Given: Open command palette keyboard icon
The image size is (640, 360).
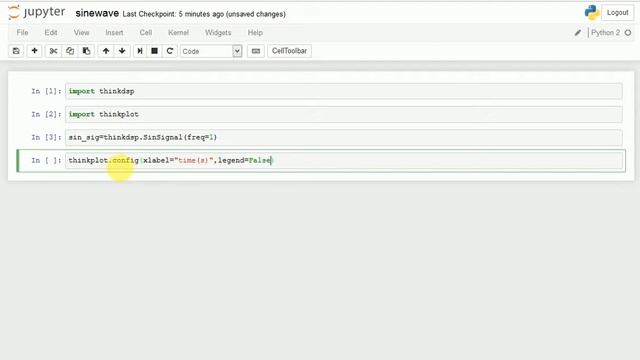Looking at the screenshot, I should 256,51.
